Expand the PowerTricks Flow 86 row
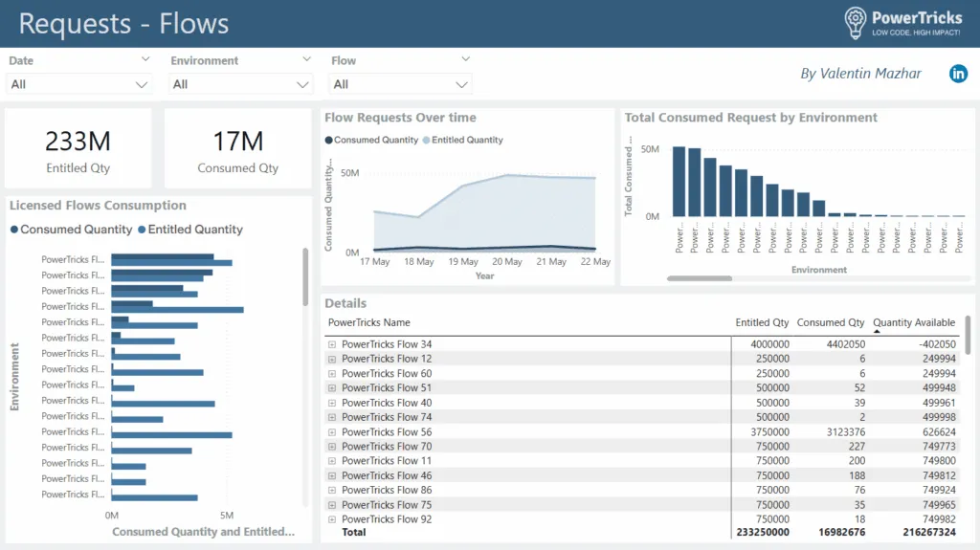 point(332,491)
